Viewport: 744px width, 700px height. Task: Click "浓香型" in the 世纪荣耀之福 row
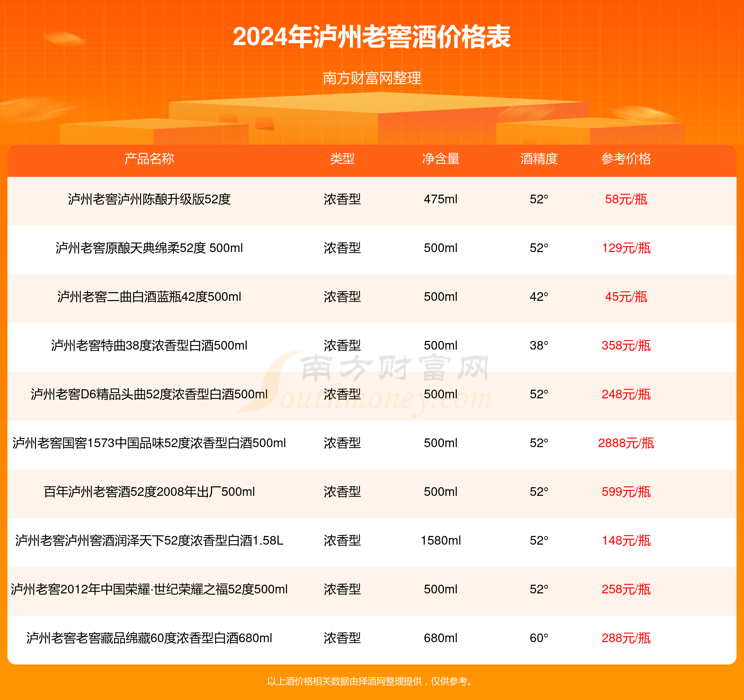[342, 589]
